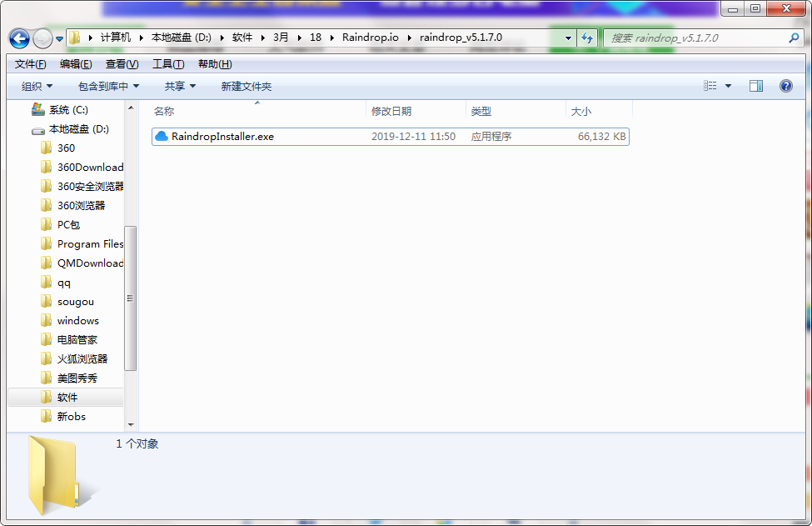Open the 工具 menu
This screenshot has height=526, width=812.
point(165,63)
